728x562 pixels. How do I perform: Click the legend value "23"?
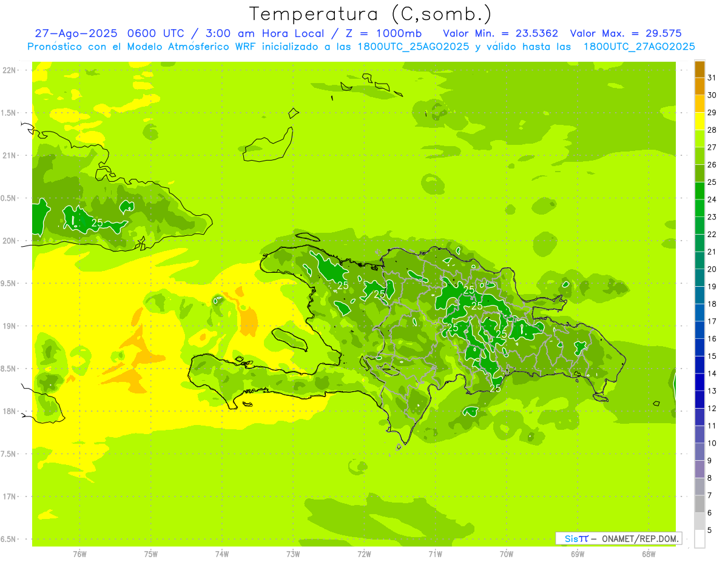pos(712,216)
